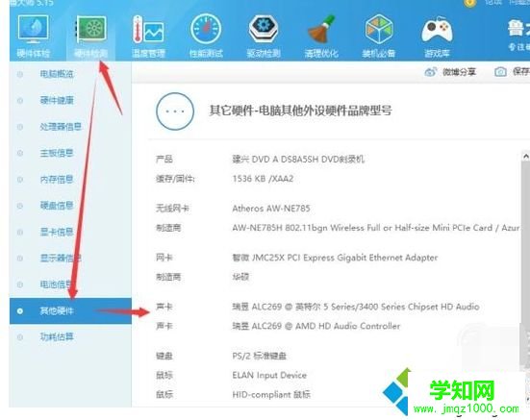Open 电池信息 battery info
The height and width of the screenshot is (420, 530).
(57, 284)
